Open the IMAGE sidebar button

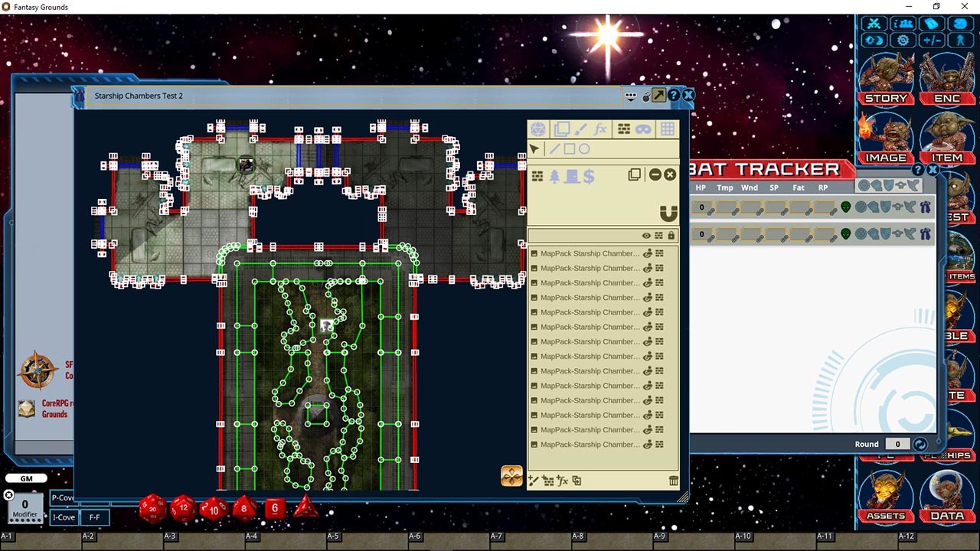[886, 138]
